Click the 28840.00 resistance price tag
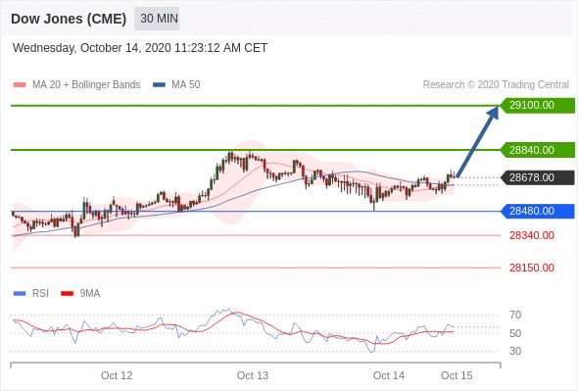578x392 pixels. [x=538, y=150]
